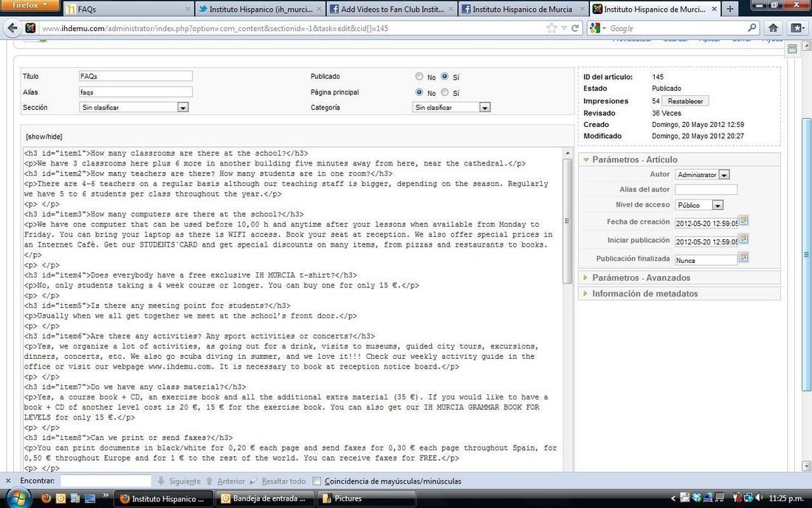Set Publicado to Sí

(444, 76)
